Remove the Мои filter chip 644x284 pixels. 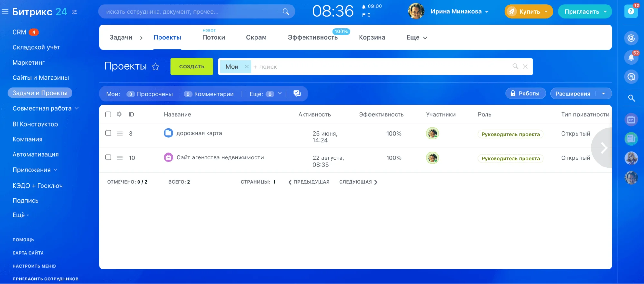click(247, 66)
